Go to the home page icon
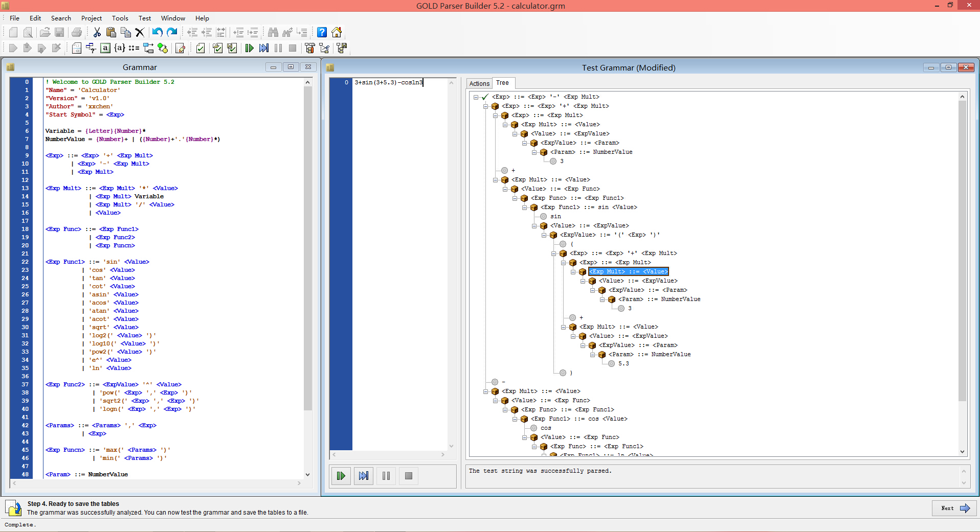Viewport: 980px width, 532px height. pos(337,32)
